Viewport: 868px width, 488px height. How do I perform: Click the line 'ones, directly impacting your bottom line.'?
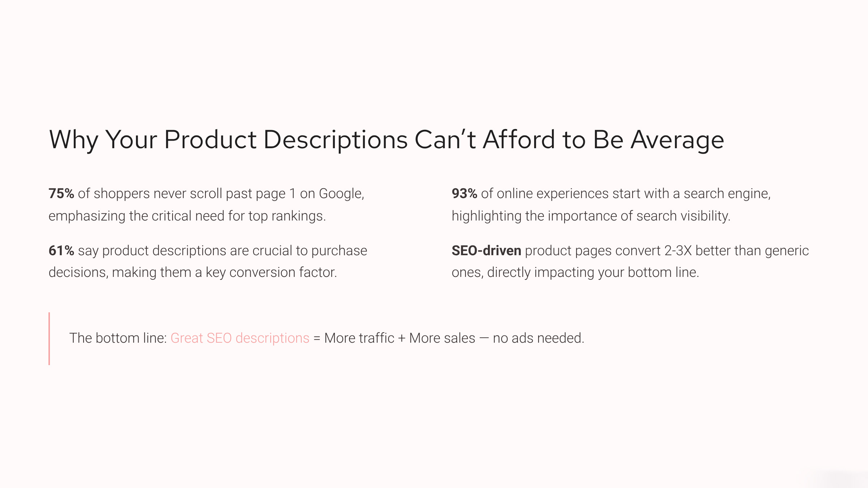coord(575,272)
